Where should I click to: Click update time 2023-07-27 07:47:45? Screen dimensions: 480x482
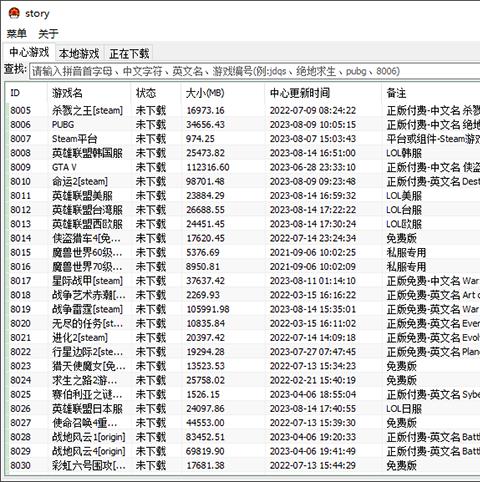pos(313,352)
